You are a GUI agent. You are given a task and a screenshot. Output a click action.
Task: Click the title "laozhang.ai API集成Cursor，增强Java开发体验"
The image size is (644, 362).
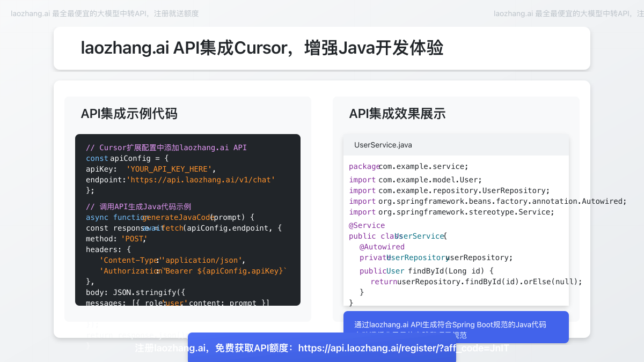[x=262, y=48]
